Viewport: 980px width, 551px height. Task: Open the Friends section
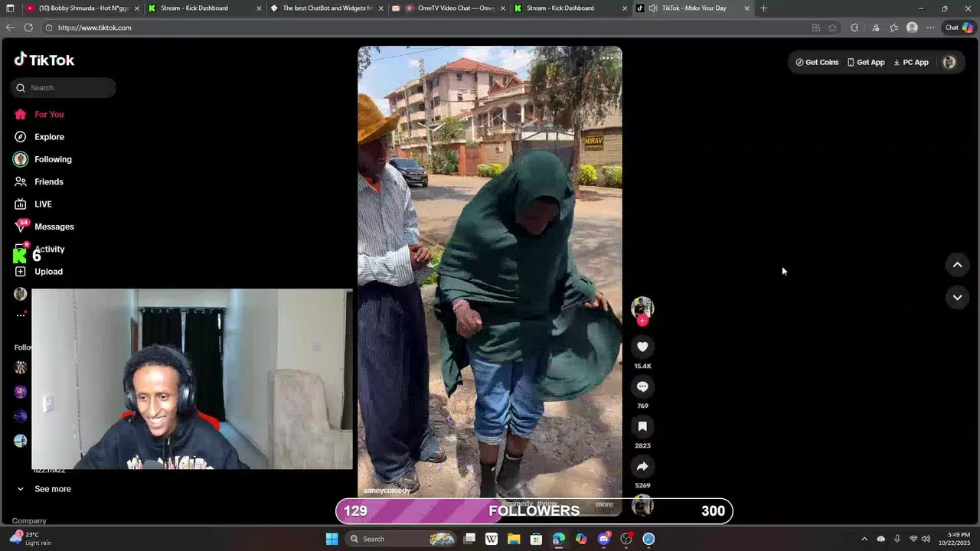[x=40, y=181]
